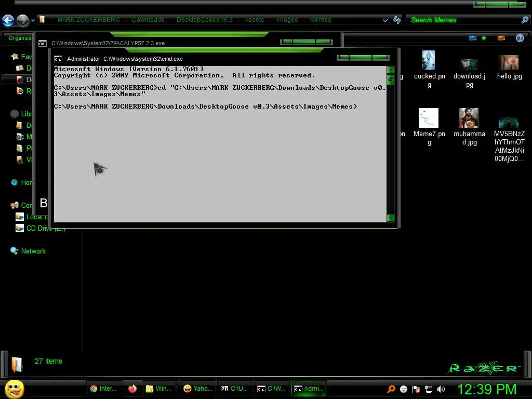Click 27 items status text
The height and width of the screenshot is (399, 532).
(48, 362)
